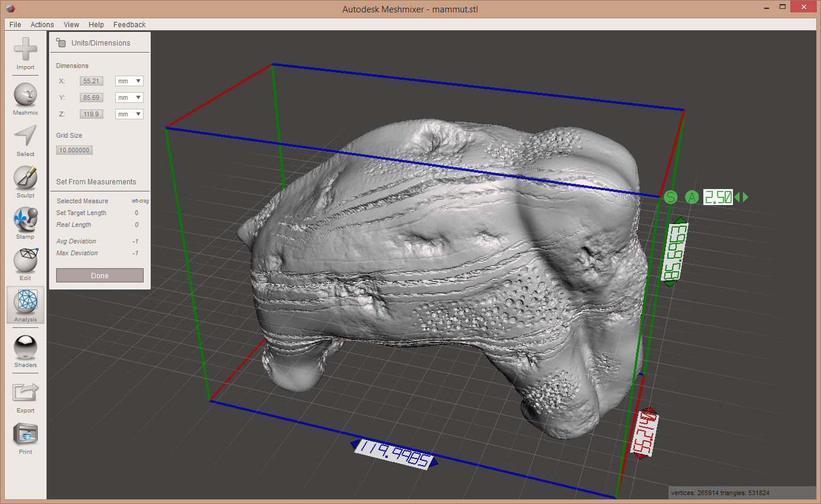Click the Analysis tool icon
Screen dimensions: 821x504
[x=25, y=302]
